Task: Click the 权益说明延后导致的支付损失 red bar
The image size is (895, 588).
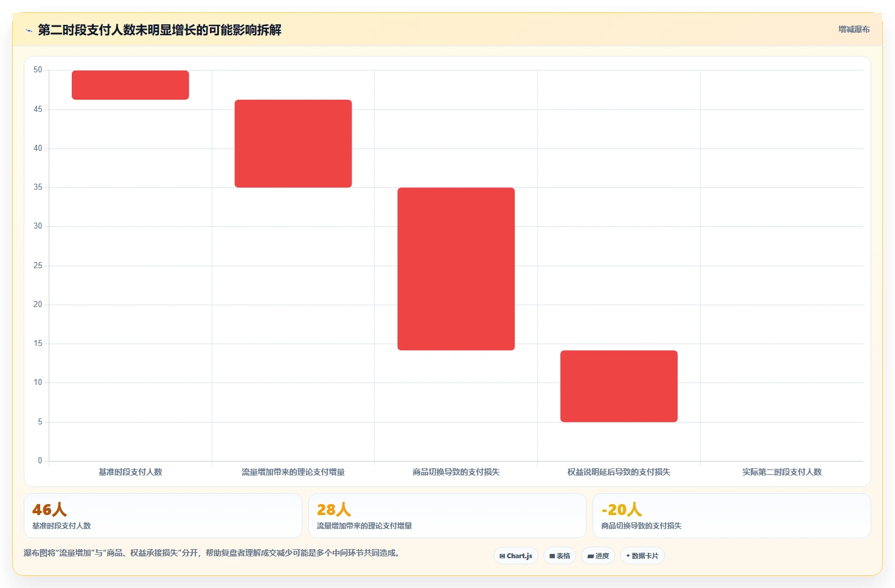Action: click(x=619, y=386)
